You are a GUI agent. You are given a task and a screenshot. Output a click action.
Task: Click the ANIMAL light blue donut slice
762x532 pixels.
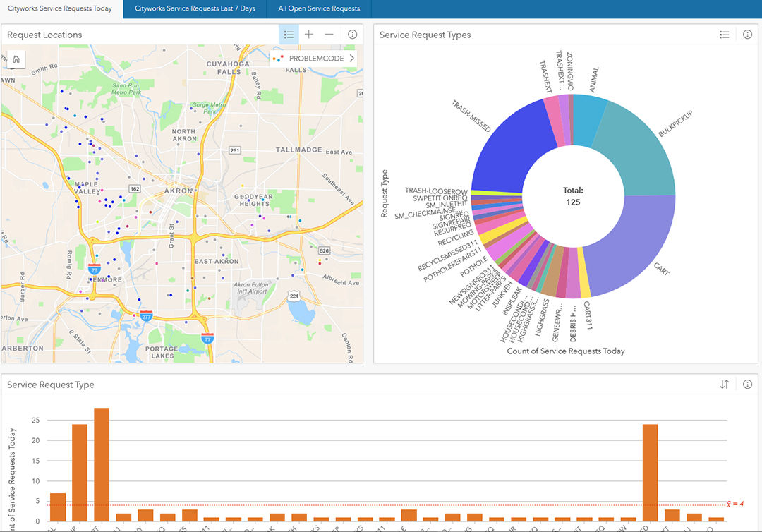[x=588, y=121]
